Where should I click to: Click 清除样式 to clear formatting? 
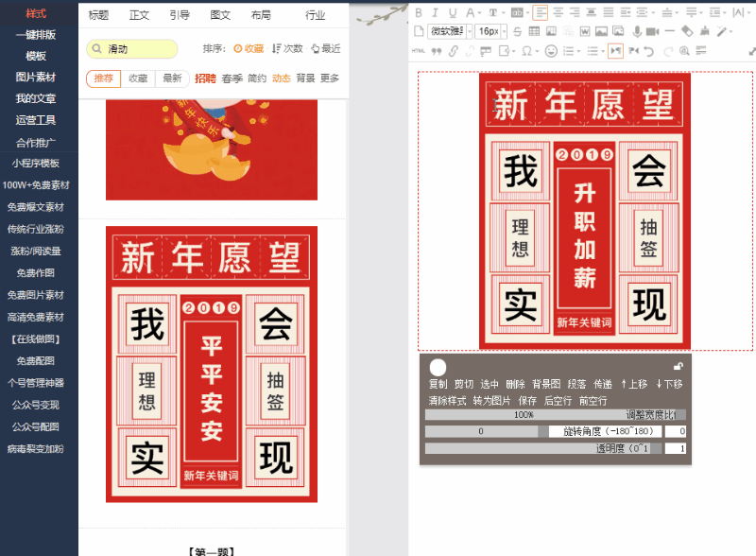click(x=447, y=400)
